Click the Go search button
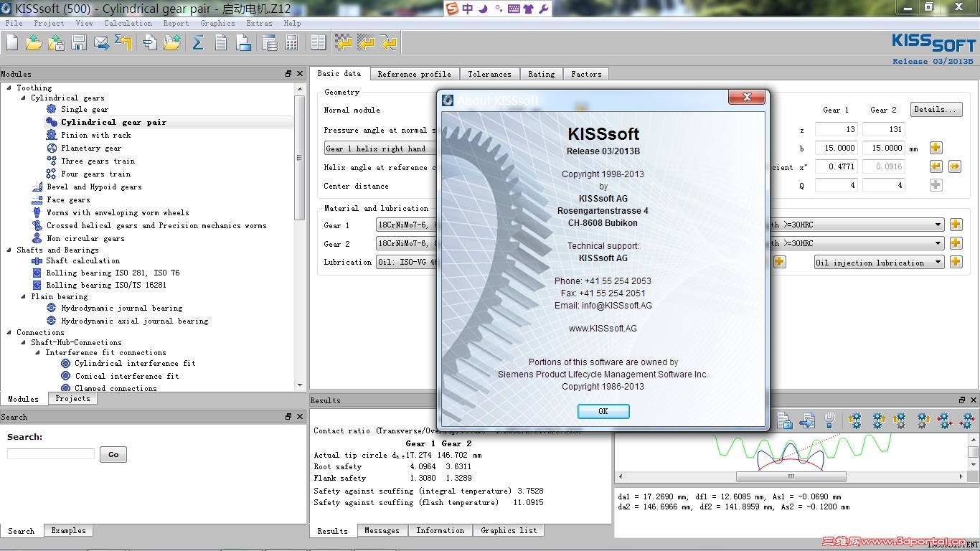980x551 pixels. [x=113, y=454]
